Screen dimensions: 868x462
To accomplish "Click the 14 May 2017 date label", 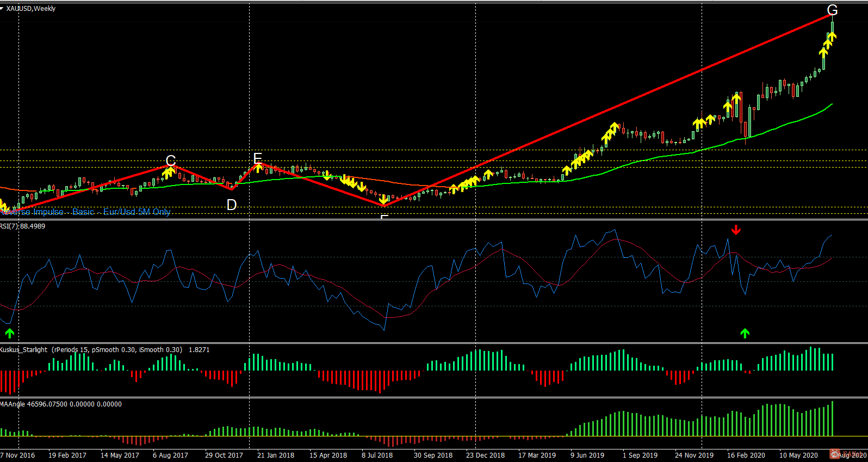I will [x=120, y=455].
